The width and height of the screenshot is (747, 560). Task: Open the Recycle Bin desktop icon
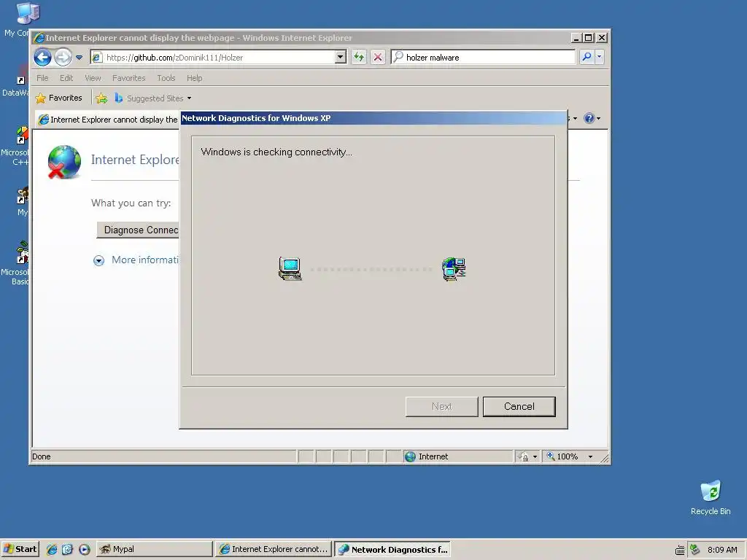(711, 497)
